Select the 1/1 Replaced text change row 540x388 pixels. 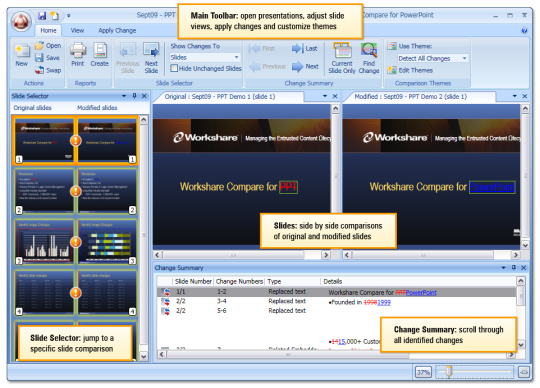point(336,292)
